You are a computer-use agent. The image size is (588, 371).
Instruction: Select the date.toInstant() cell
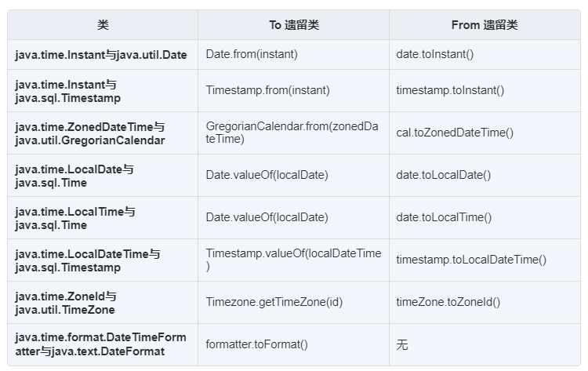[x=485, y=54]
